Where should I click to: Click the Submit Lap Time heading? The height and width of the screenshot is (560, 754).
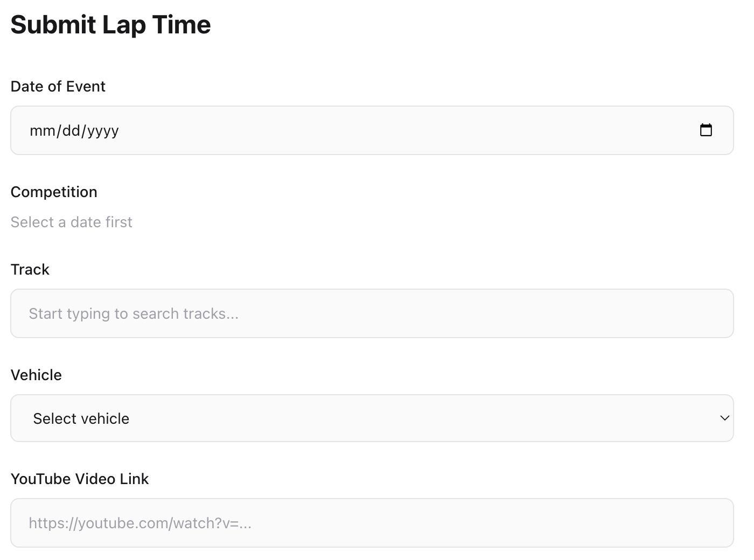110,24
